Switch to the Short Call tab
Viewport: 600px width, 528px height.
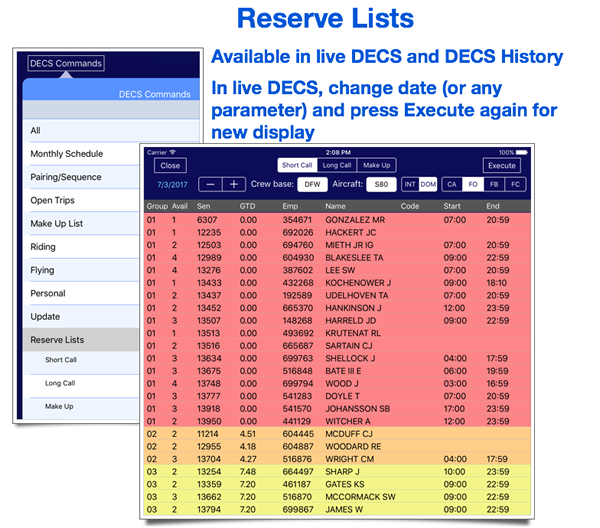point(297,165)
